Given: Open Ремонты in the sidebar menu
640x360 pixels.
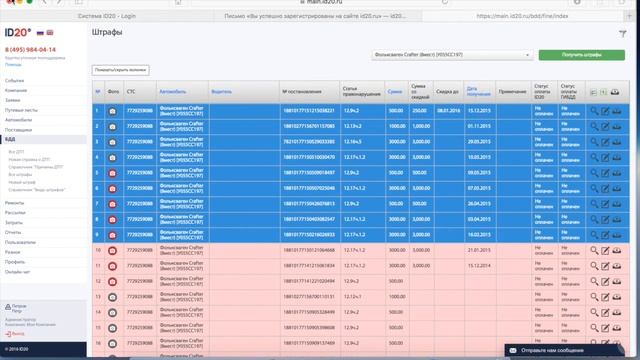Looking at the screenshot, I should [x=14, y=203].
